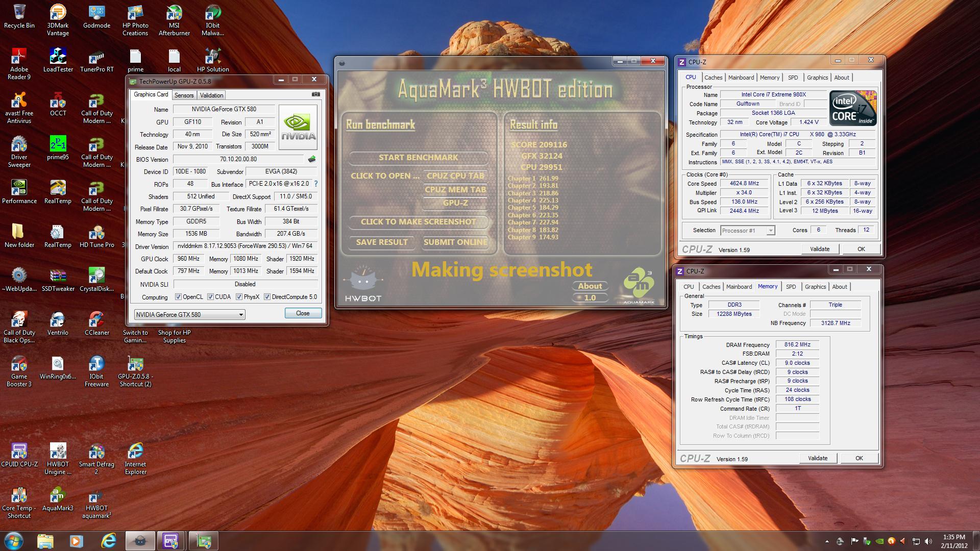The width and height of the screenshot is (980, 551).
Task: Click SUBMIT ONLINE in AquaMark
Action: pyautogui.click(x=455, y=242)
